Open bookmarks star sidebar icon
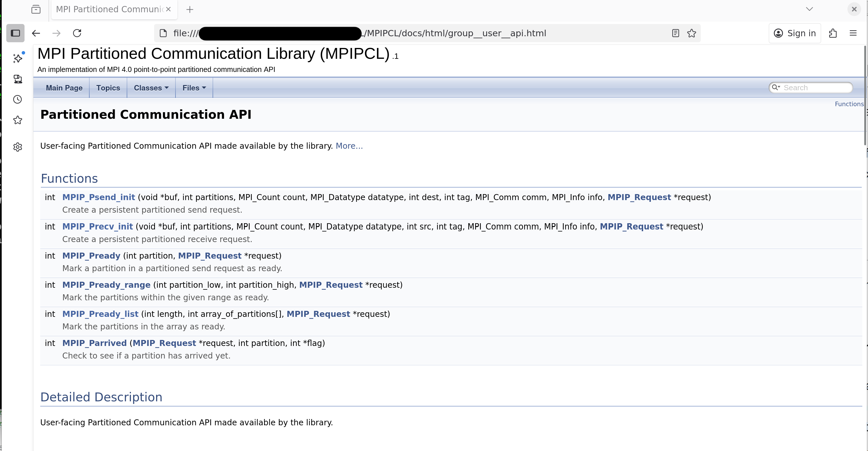 [x=18, y=120]
